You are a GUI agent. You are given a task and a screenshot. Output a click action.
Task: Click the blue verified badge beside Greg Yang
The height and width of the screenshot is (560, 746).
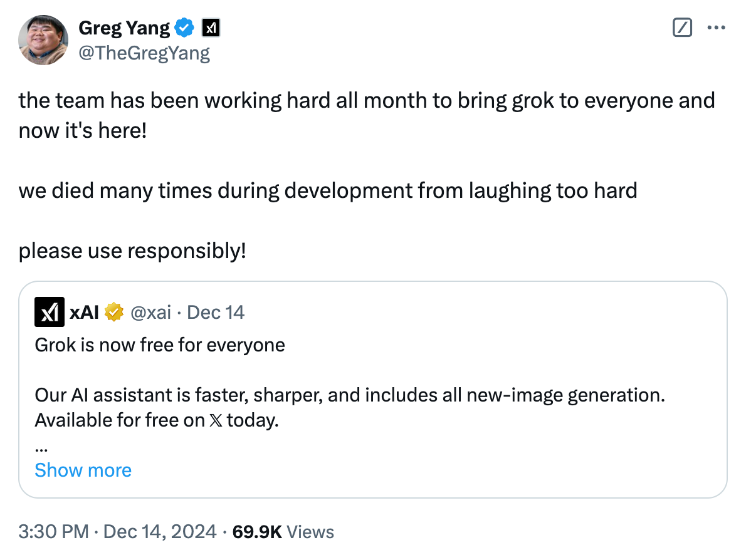point(184,28)
